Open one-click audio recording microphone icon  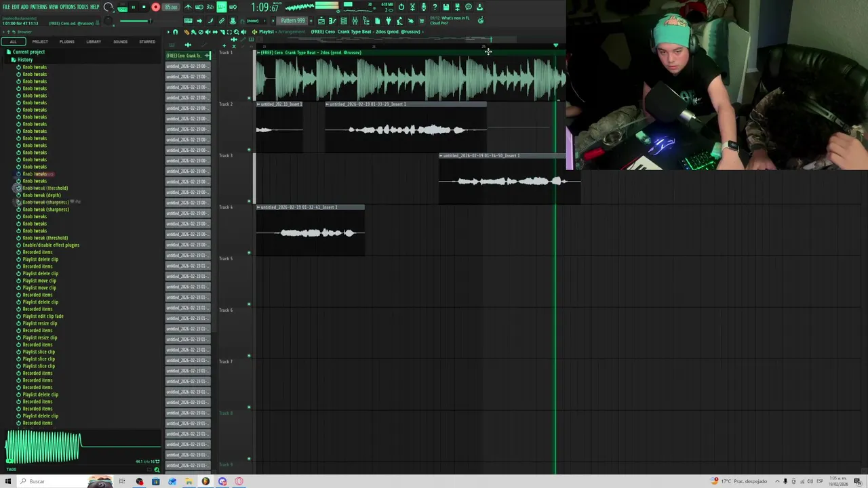point(424,7)
